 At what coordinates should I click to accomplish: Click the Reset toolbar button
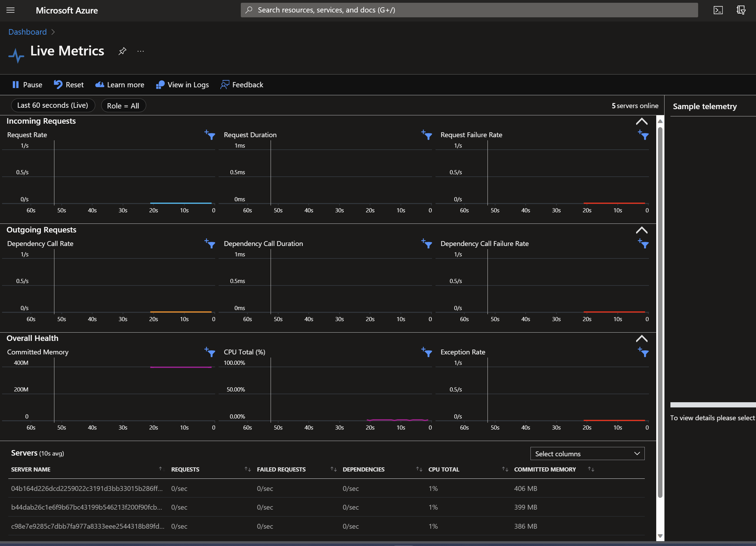coord(69,85)
